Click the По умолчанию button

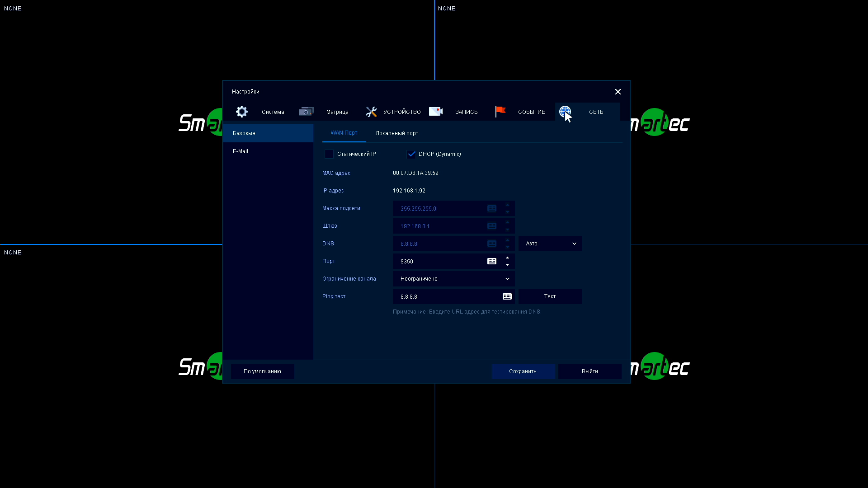(x=262, y=371)
